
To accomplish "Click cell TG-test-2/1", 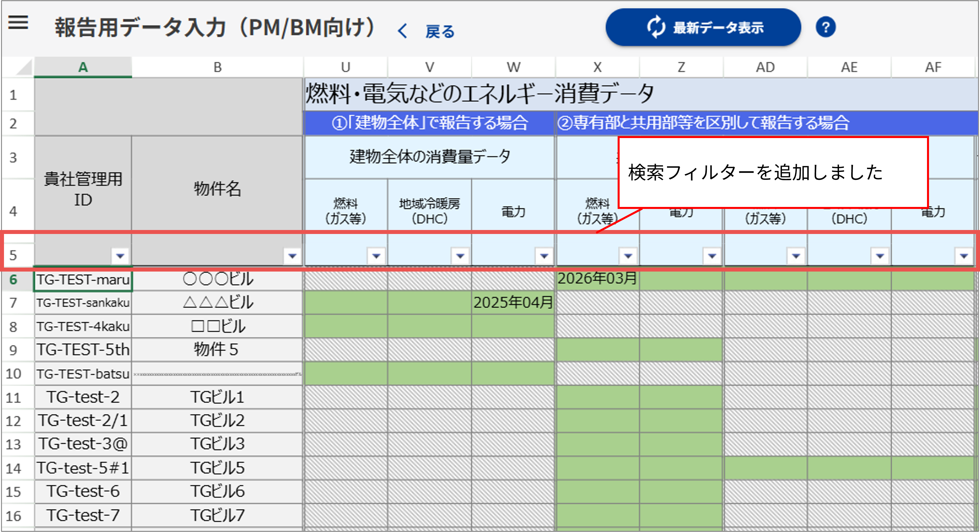I will tap(83, 421).
